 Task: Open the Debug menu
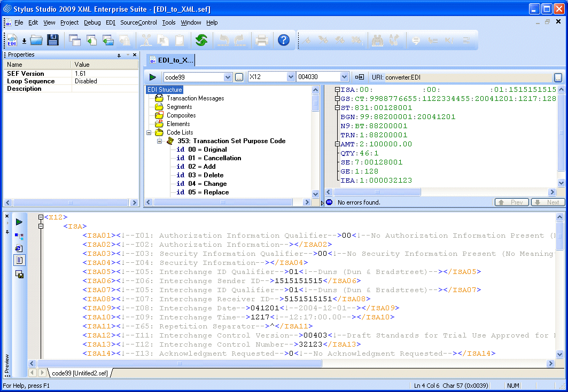[x=92, y=22]
